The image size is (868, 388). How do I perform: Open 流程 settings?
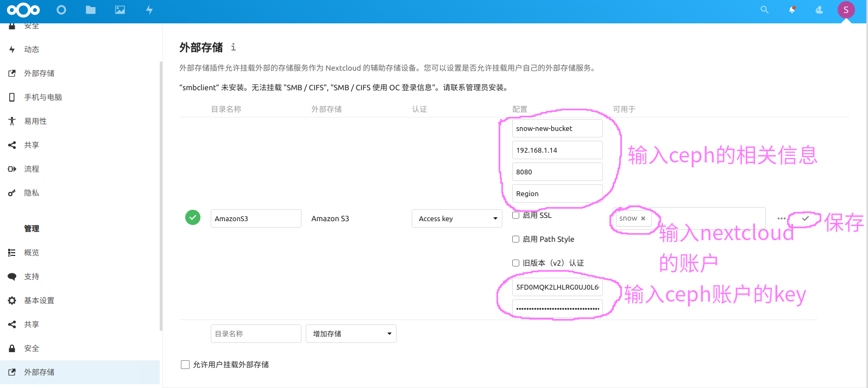(x=32, y=169)
